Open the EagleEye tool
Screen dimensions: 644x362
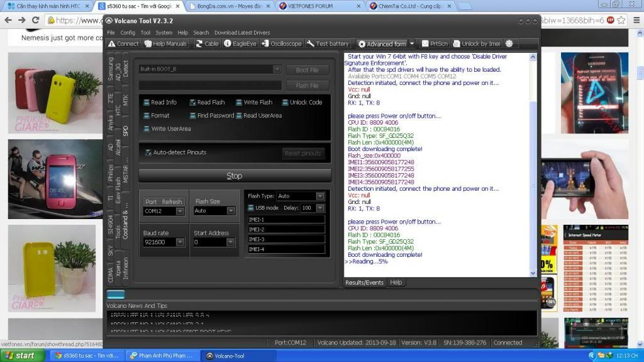[240, 43]
